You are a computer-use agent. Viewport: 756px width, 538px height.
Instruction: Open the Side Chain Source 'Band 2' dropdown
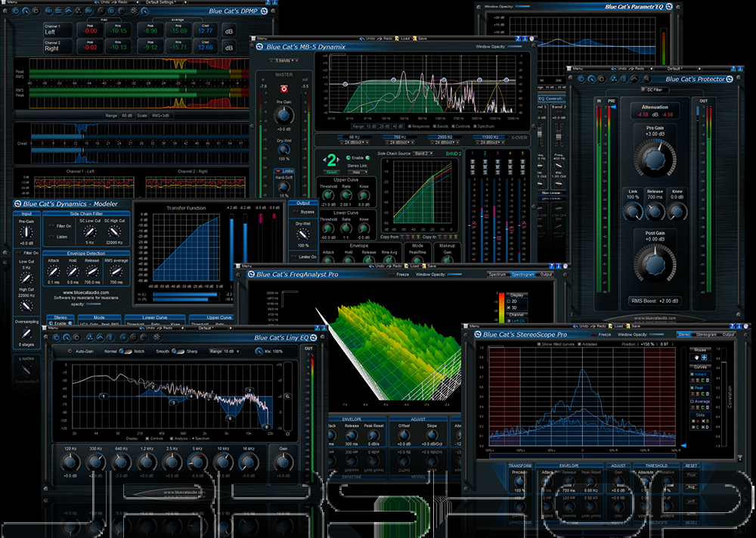pos(422,154)
